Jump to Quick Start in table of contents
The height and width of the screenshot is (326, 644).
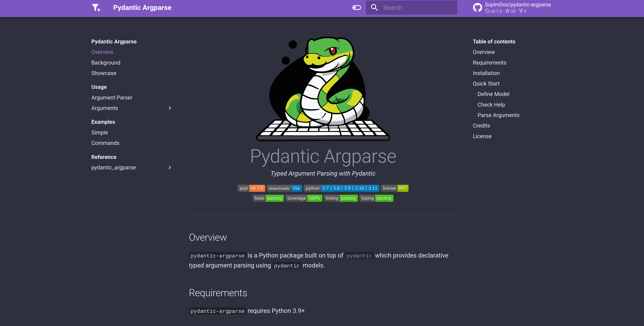[486, 84]
